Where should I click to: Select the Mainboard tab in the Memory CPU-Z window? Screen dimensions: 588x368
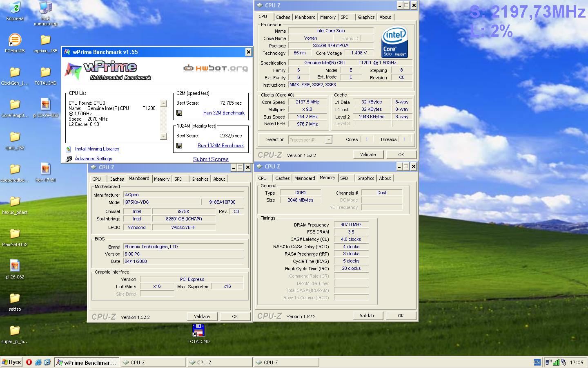pos(305,178)
